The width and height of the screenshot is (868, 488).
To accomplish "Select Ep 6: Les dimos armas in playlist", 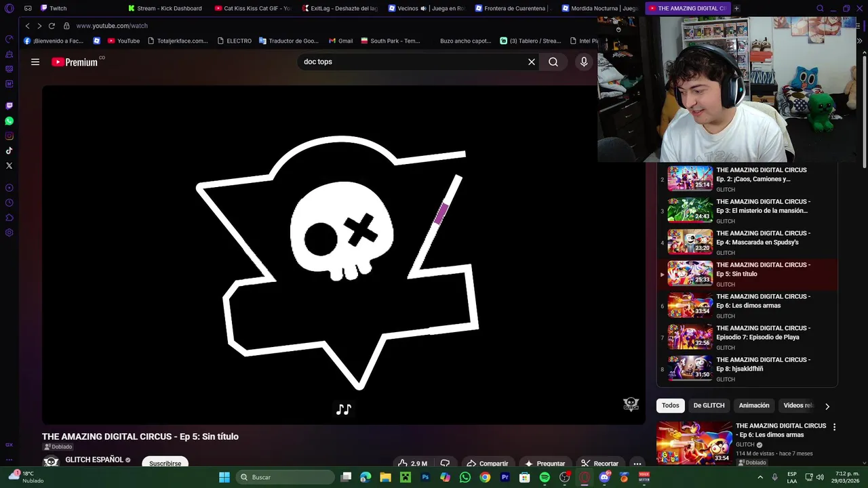I will (x=747, y=306).
